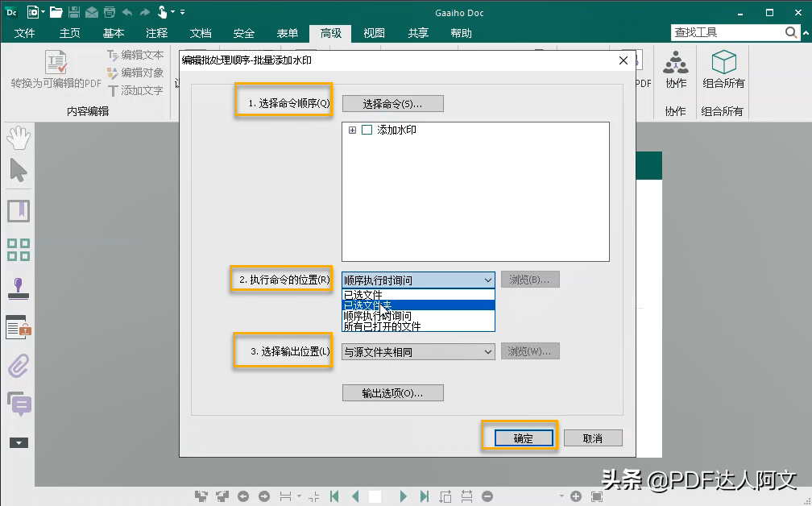Expand the 添加水印 tree node
812x506 pixels.
click(x=352, y=130)
